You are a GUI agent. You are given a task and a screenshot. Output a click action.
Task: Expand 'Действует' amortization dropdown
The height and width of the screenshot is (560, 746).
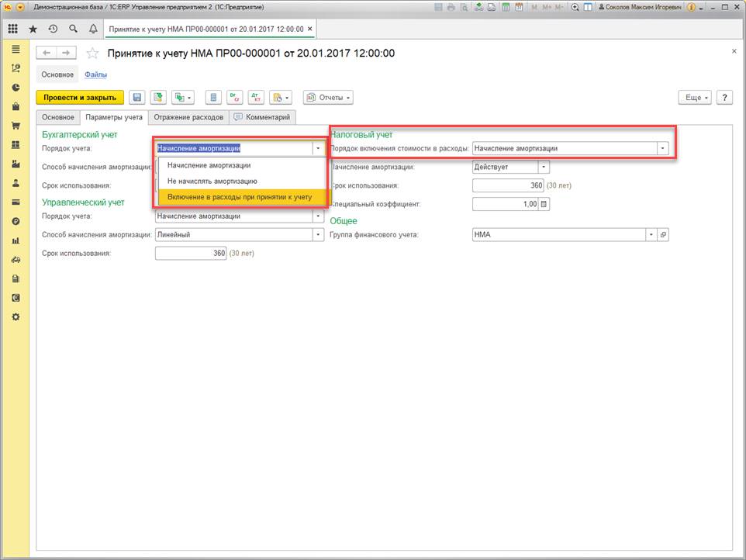(544, 167)
